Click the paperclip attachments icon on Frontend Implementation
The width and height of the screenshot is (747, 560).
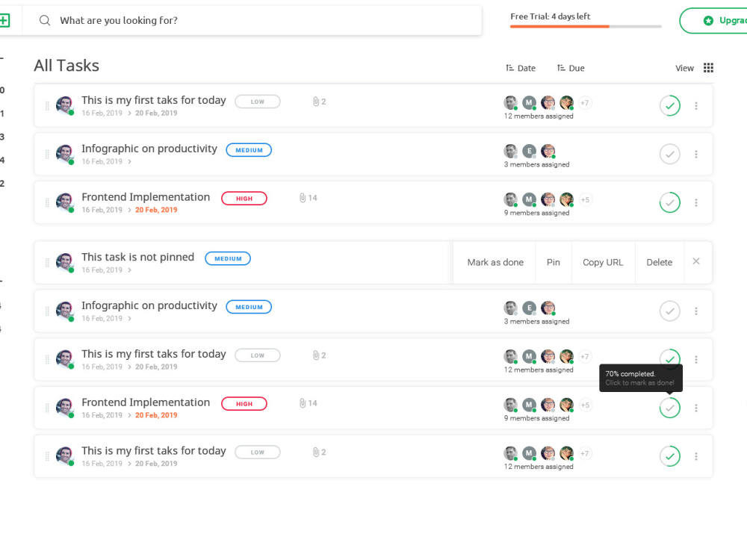click(x=302, y=197)
